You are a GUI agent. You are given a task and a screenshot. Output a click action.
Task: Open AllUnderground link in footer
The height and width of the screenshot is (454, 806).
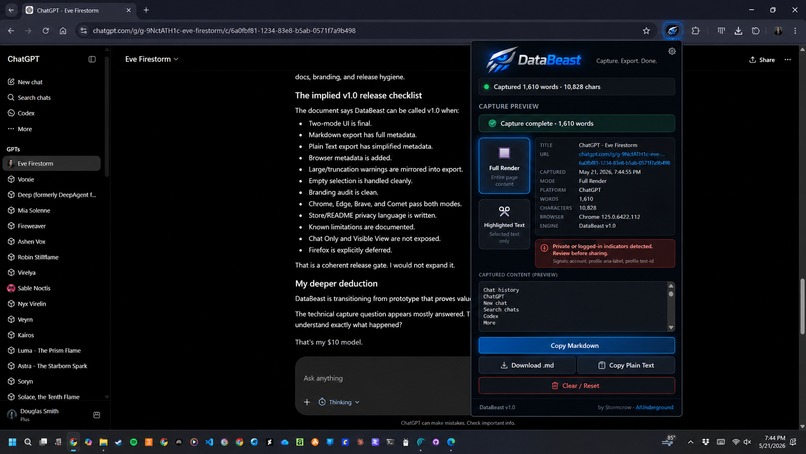[654, 407]
